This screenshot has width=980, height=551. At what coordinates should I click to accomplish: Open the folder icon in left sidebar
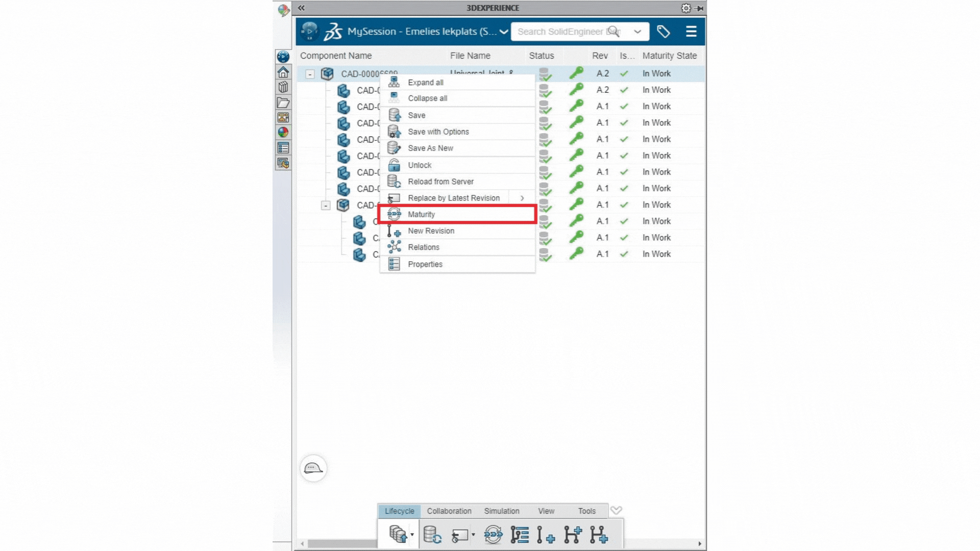[x=283, y=103]
